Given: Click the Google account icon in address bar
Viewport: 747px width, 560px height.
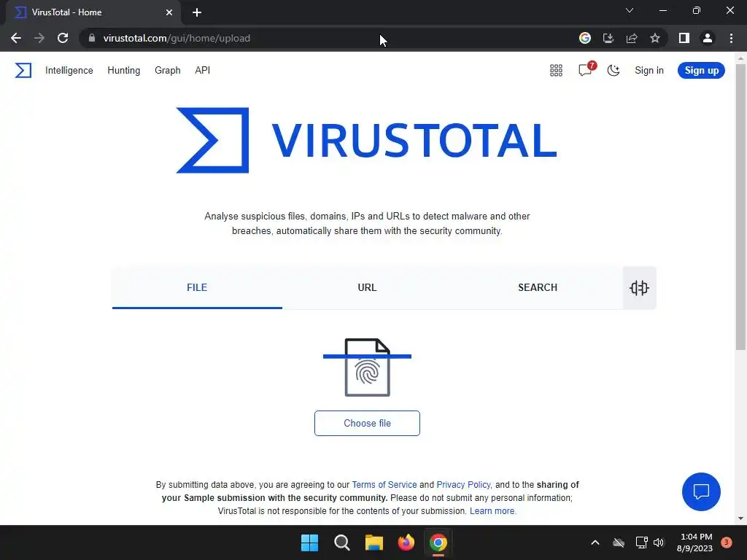Looking at the screenshot, I should (585, 38).
